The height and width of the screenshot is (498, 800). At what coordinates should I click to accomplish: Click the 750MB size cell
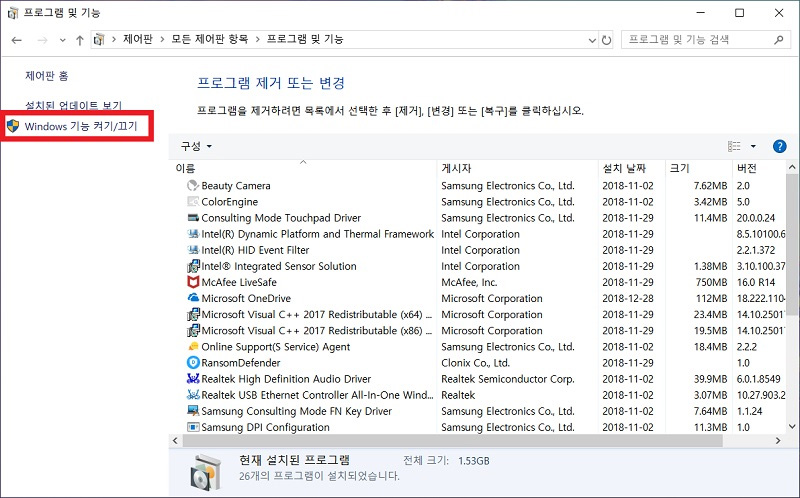click(712, 282)
